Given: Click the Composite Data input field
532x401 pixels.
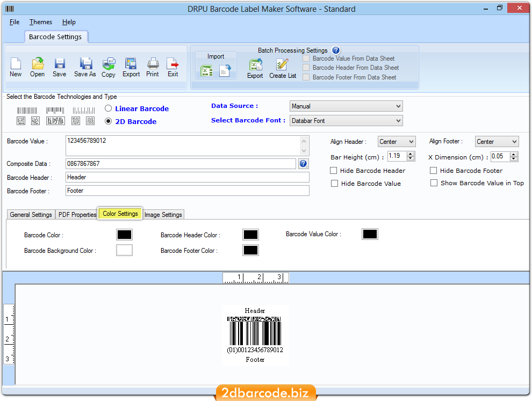Looking at the screenshot, I should [x=181, y=164].
